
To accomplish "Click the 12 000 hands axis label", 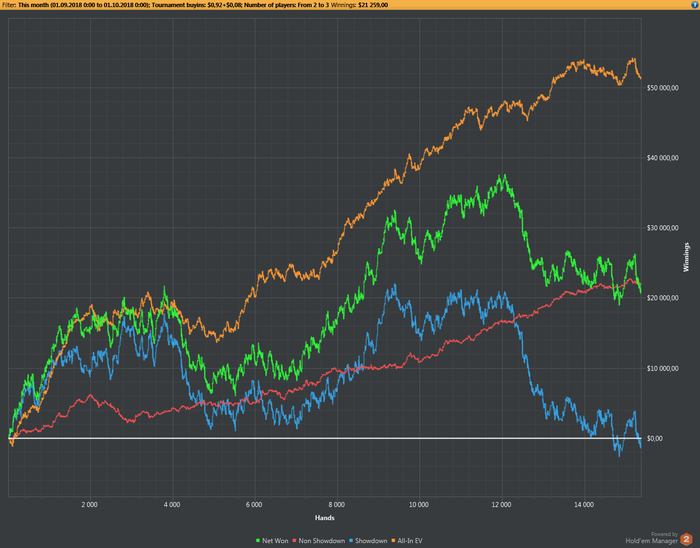I will tap(501, 505).
